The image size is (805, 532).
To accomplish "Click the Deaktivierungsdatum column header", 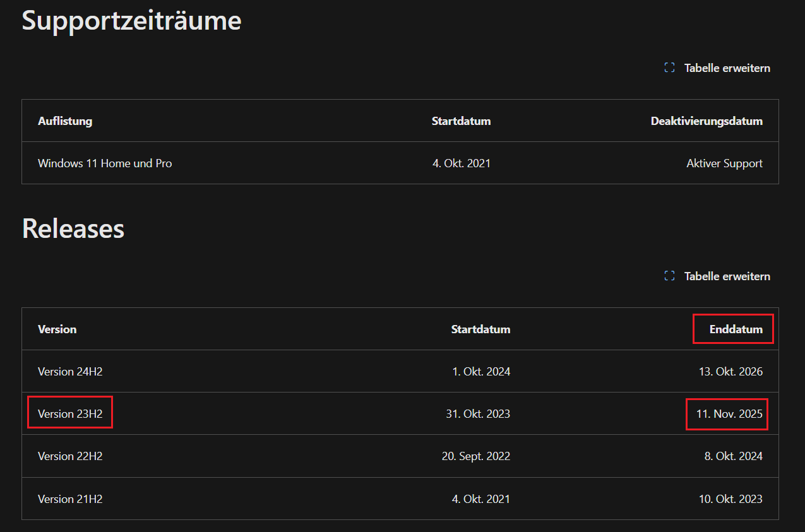I will 707,121.
